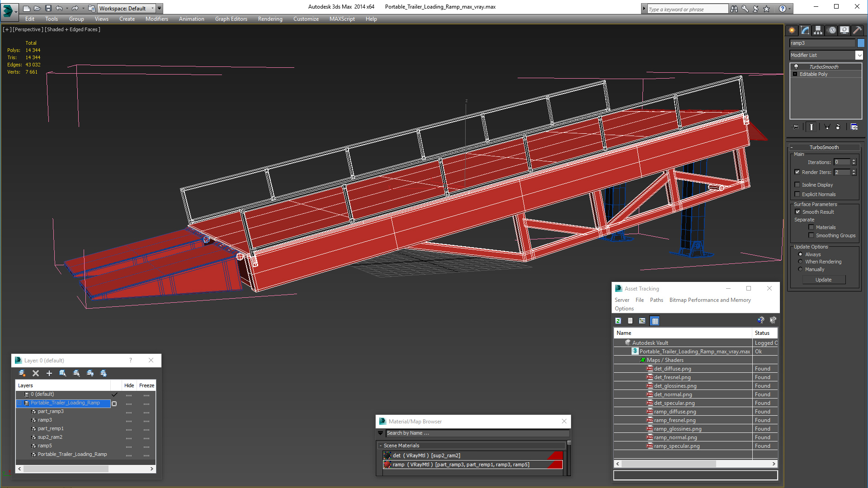Click Undo arrow in quick toolbar
Viewport: 868px width, 488px height.
59,8
